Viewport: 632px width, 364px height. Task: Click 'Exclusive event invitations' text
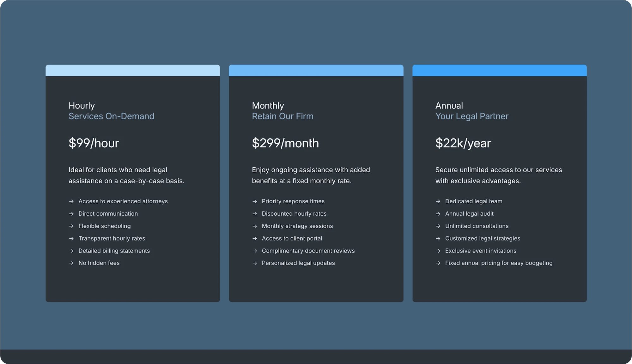481,251
